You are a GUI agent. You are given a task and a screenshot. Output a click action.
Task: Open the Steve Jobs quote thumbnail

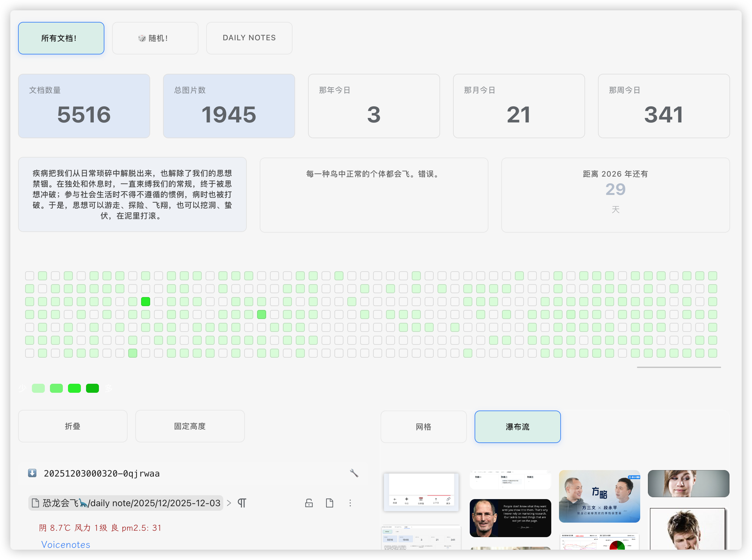pos(510,517)
